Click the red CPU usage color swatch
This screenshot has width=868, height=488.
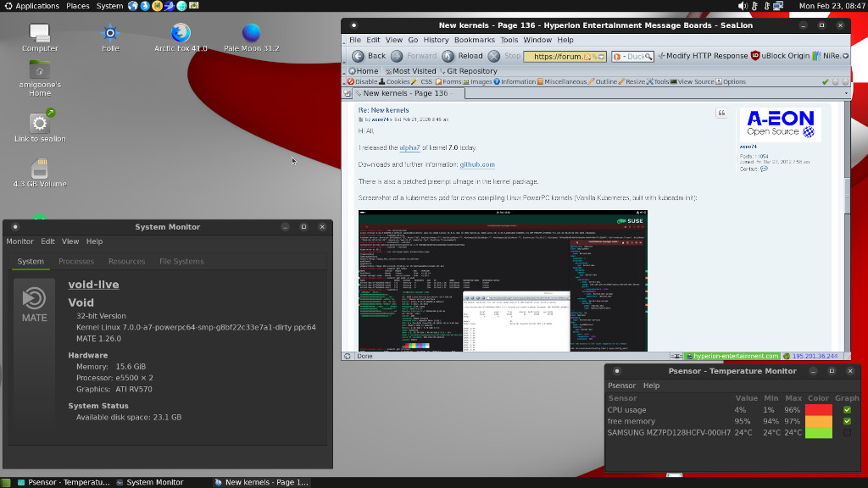click(x=819, y=410)
